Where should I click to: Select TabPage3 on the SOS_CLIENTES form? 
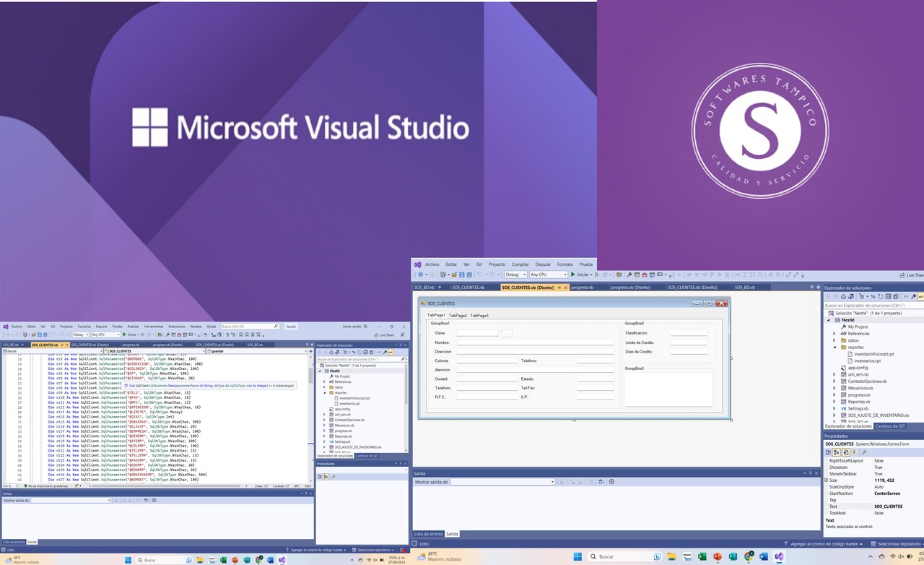(479, 316)
